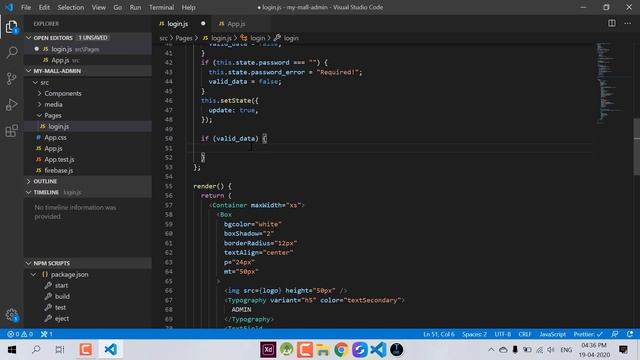
Task: Open the feedback icon in status bar
Action: click(x=615, y=334)
